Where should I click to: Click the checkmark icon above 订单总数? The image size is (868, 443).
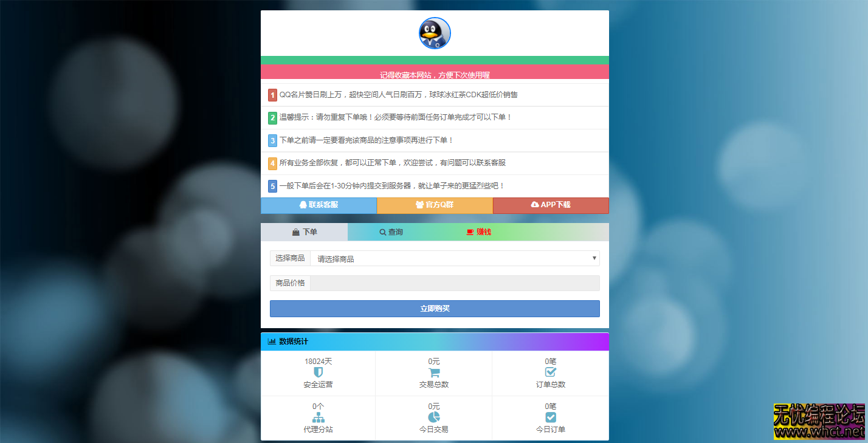pos(551,372)
